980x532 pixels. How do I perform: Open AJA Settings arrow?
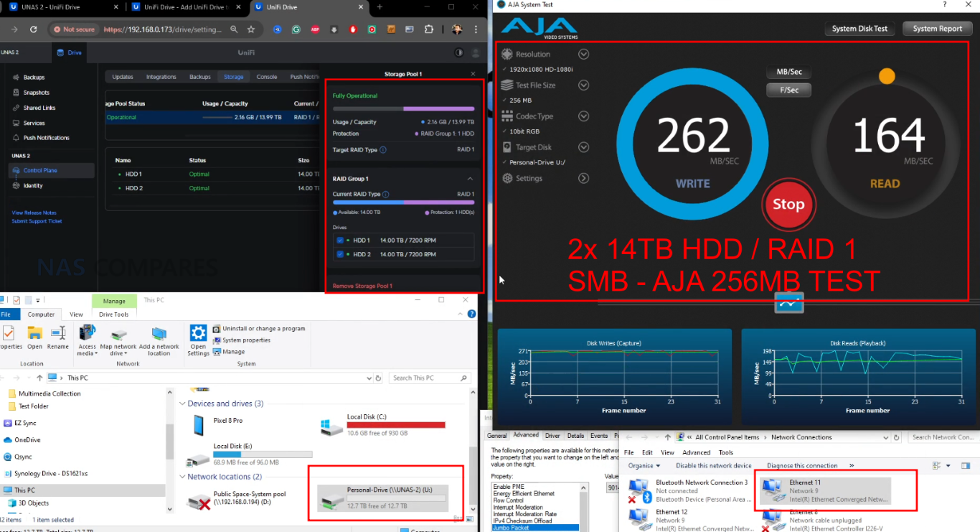pos(583,178)
